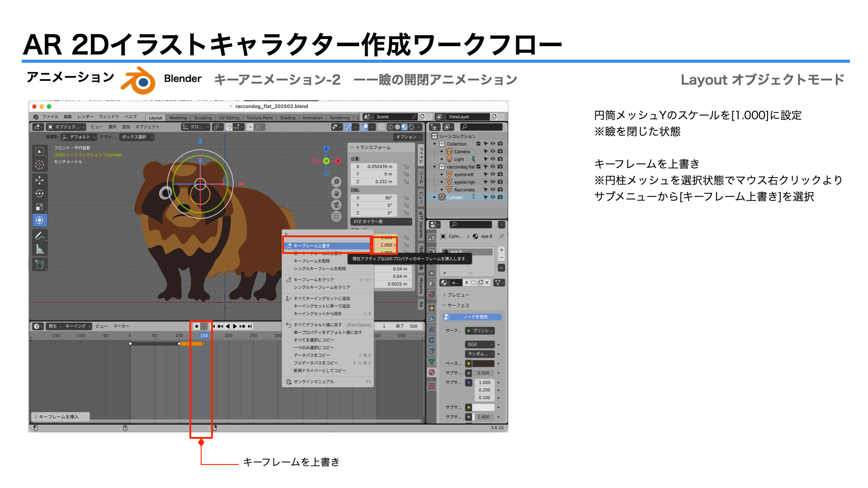Activate the Annotate pencil tool
This screenshot has height=488, width=868.
click(x=40, y=235)
